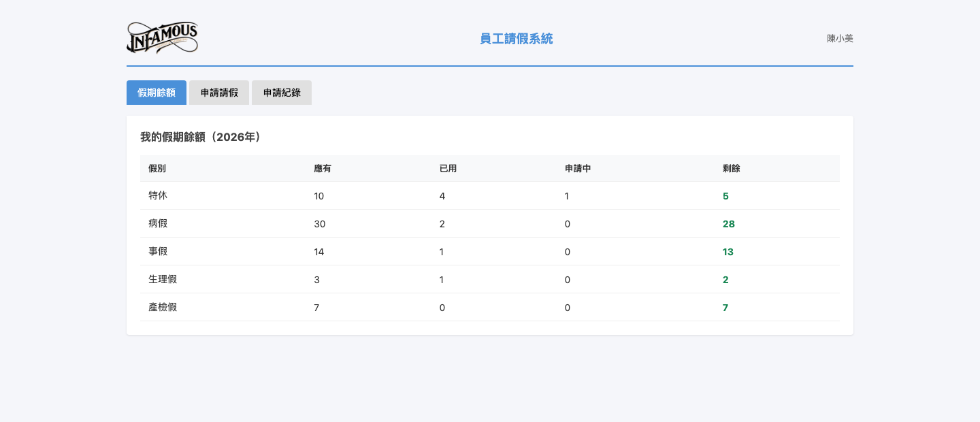Click 病假 entitled value 30
The height and width of the screenshot is (422, 980).
pyautogui.click(x=320, y=224)
